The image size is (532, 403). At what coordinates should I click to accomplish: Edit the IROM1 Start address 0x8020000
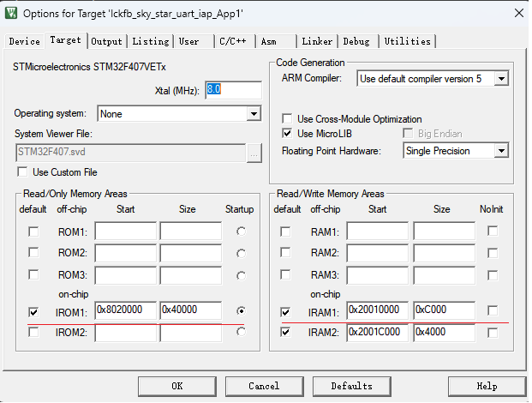(126, 310)
